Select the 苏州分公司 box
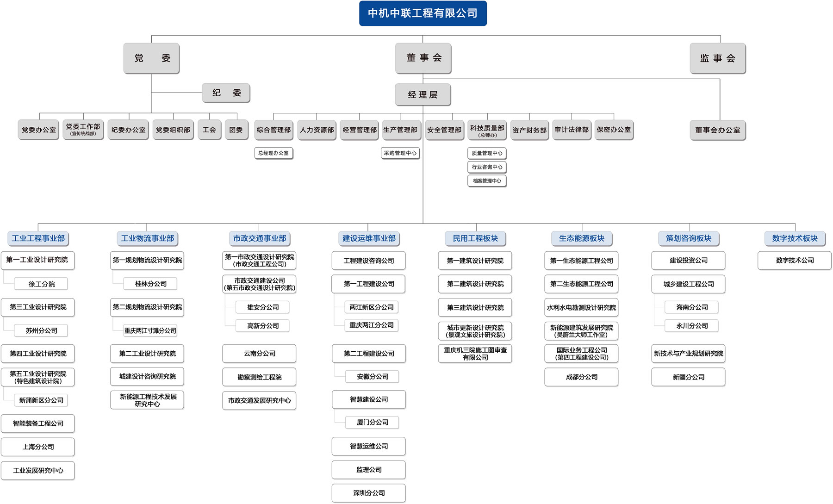 click(41, 331)
